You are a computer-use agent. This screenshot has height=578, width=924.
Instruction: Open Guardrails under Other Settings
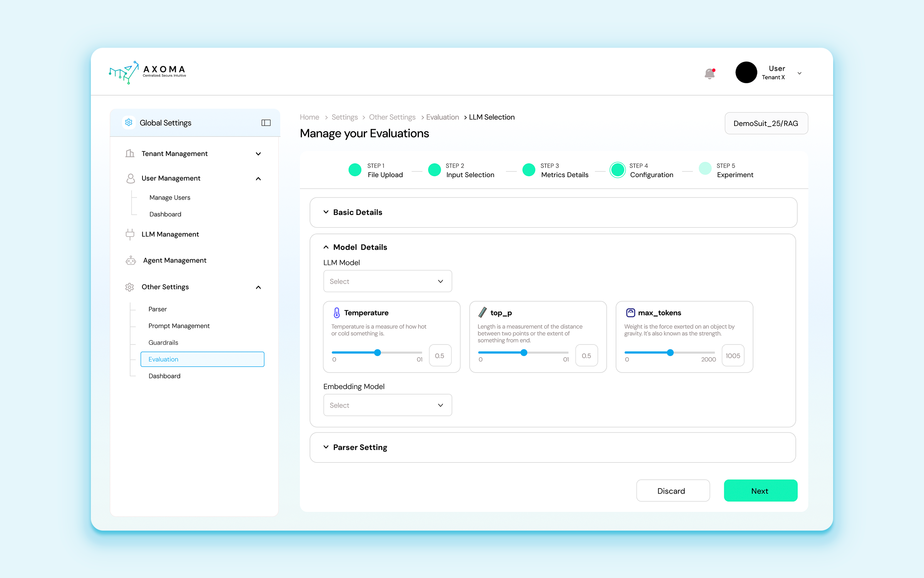click(163, 342)
